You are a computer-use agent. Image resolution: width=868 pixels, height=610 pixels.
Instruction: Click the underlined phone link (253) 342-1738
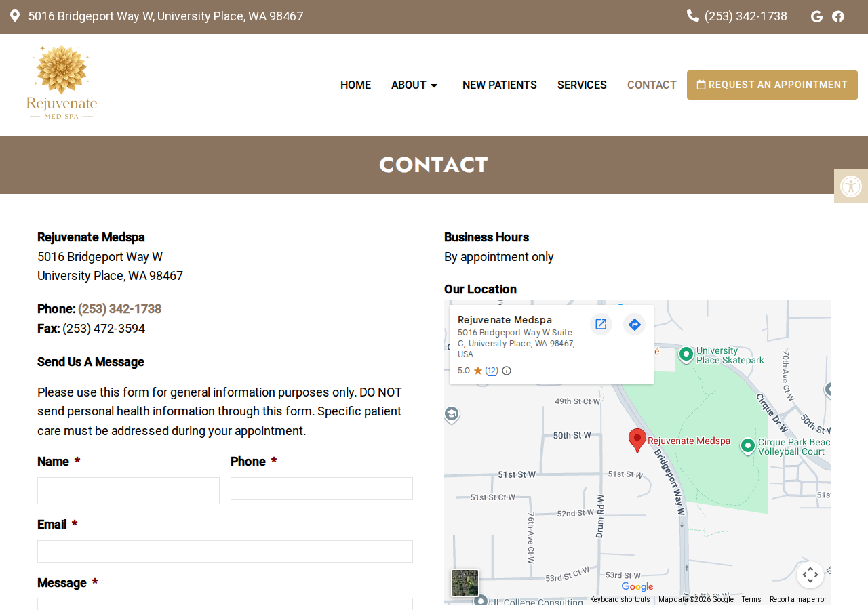click(x=119, y=309)
